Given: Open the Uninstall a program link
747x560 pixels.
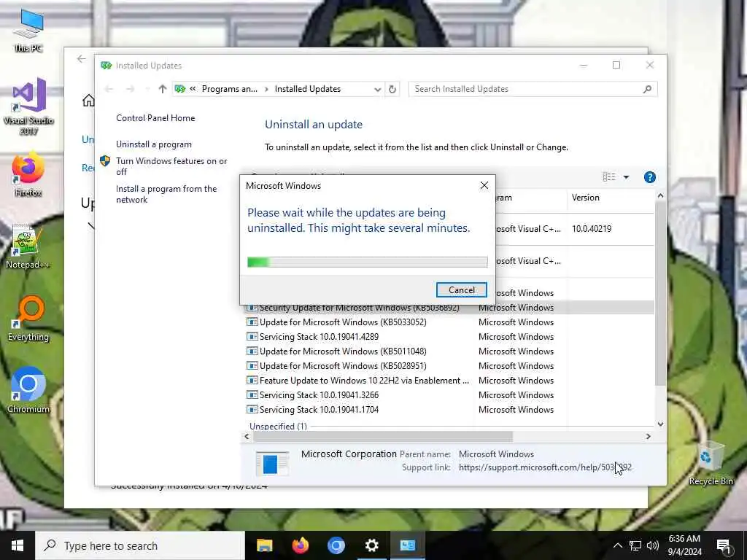Looking at the screenshot, I should [x=154, y=144].
